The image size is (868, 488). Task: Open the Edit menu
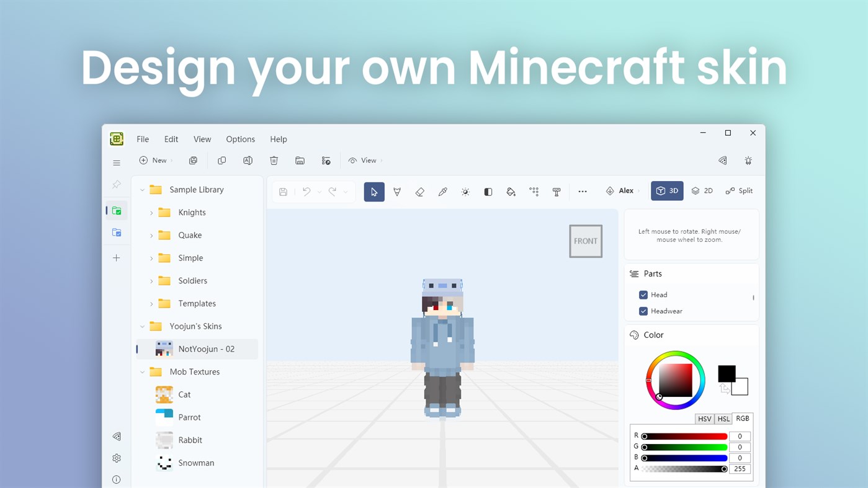coord(171,140)
